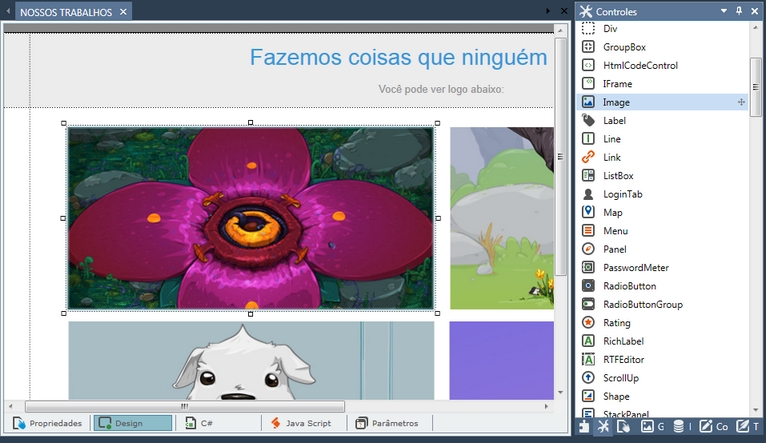This screenshot has height=443, width=766.
Task: Select the RadioButton control
Action: pyautogui.click(x=629, y=286)
